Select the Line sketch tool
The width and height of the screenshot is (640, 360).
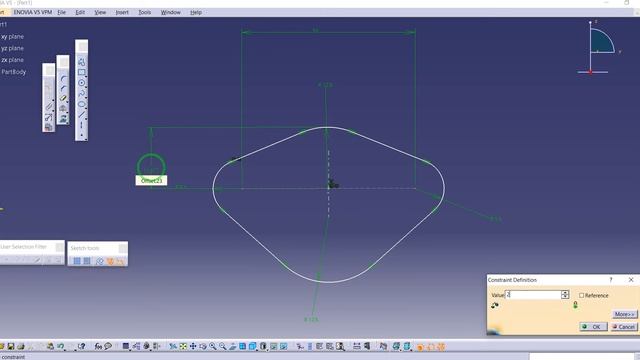click(x=81, y=114)
